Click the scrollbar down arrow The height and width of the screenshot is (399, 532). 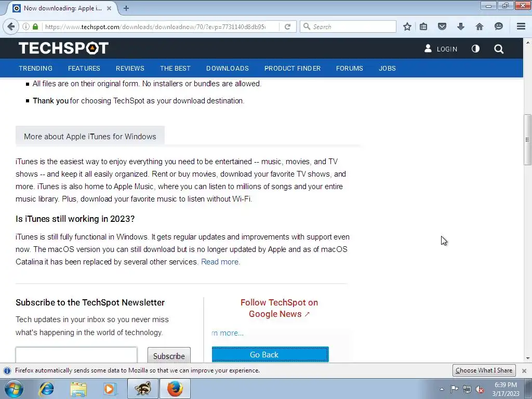point(528,358)
